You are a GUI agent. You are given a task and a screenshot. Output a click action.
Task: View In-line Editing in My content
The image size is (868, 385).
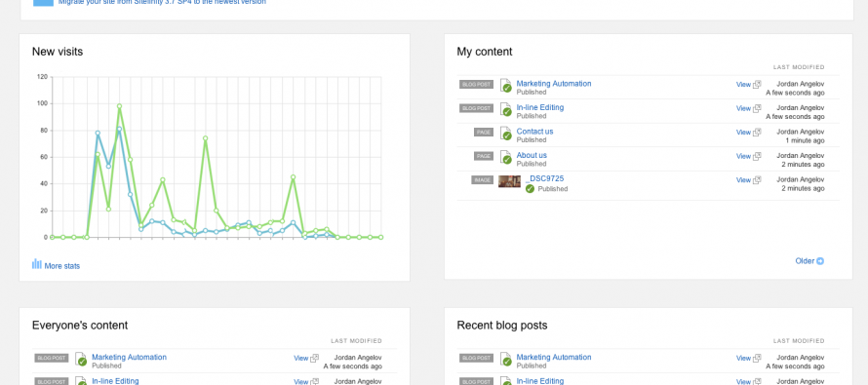click(743, 108)
